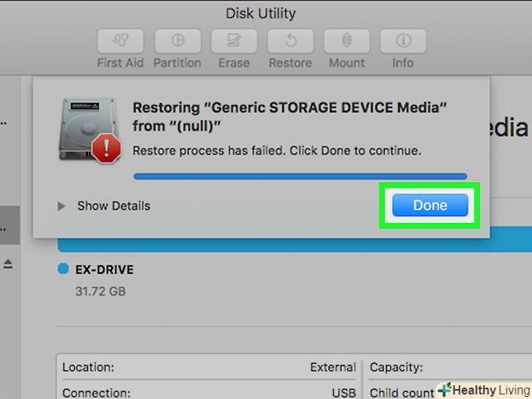Screen dimensions: 532x399
Task: Click the hard disk error icon
Action: (85, 130)
